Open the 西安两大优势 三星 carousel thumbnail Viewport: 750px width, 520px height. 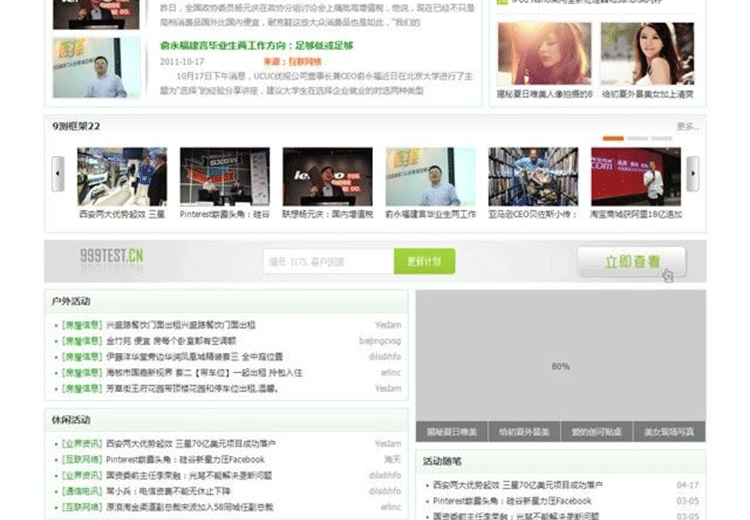coord(122,177)
